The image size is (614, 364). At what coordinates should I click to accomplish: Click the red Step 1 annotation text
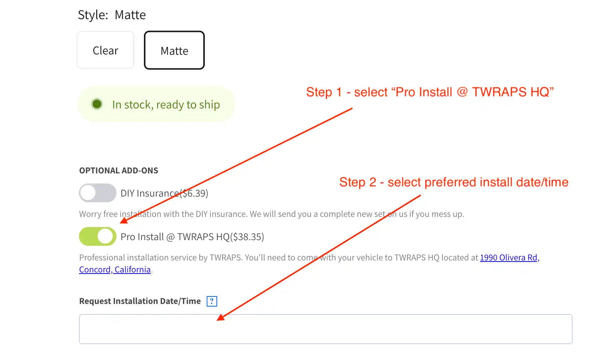coord(429,92)
